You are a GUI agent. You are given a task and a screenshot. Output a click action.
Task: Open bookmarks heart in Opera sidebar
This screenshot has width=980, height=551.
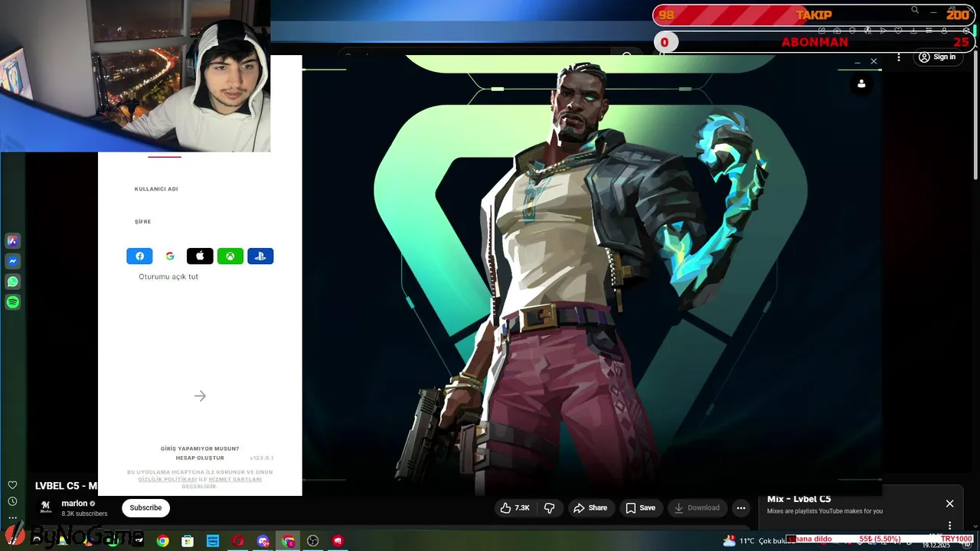12,485
